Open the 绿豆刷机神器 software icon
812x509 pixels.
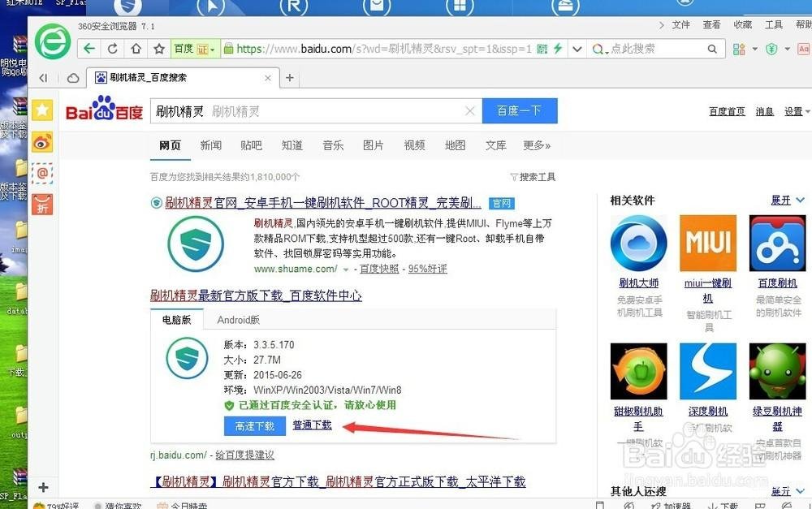click(x=778, y=371)
